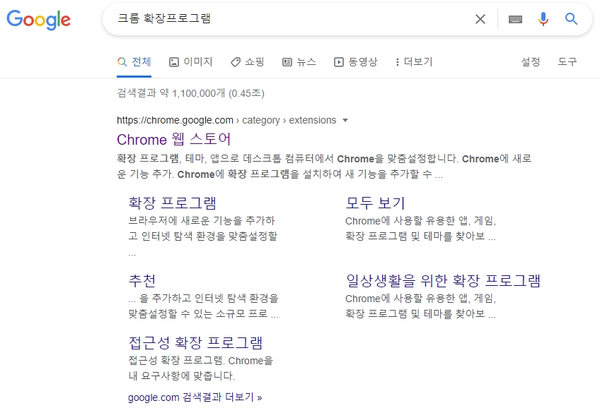Screen dimensions: 600x408
Task: Clear the search box with the X icon
Action: point(480,19)
